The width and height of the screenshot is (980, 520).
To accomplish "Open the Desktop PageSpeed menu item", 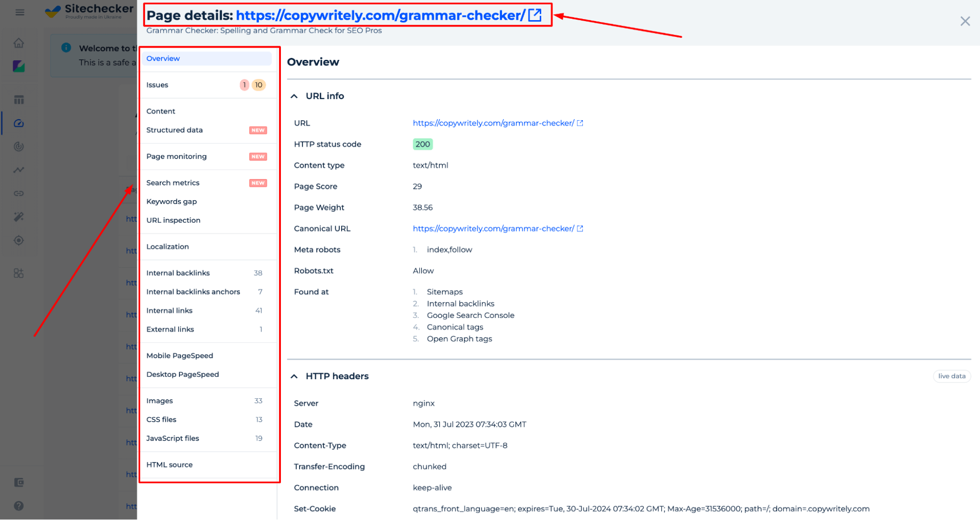I will coord(207,374).
